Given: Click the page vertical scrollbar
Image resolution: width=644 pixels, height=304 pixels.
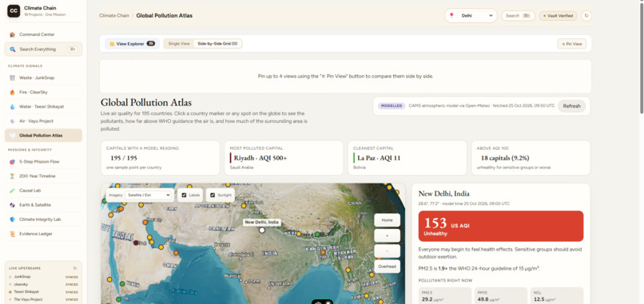Looking at the screenshot, I should click(x=642, y=57).
